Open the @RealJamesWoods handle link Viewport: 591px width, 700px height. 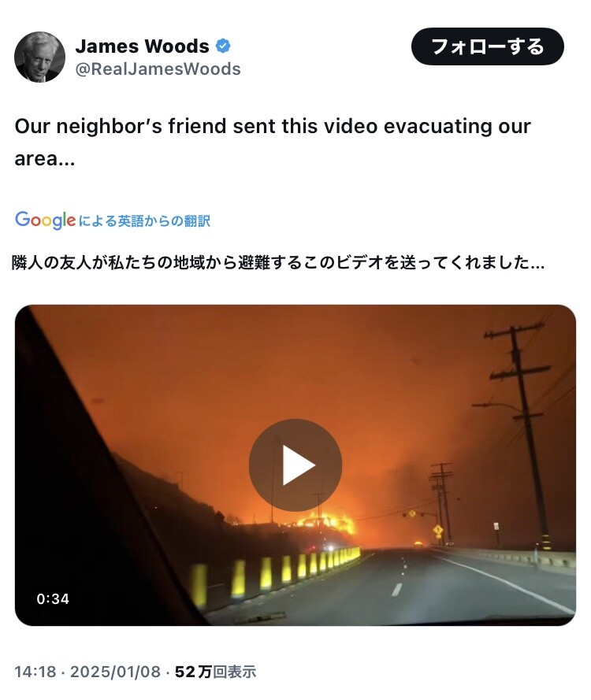pyautogui.click(x=158, y=69)
